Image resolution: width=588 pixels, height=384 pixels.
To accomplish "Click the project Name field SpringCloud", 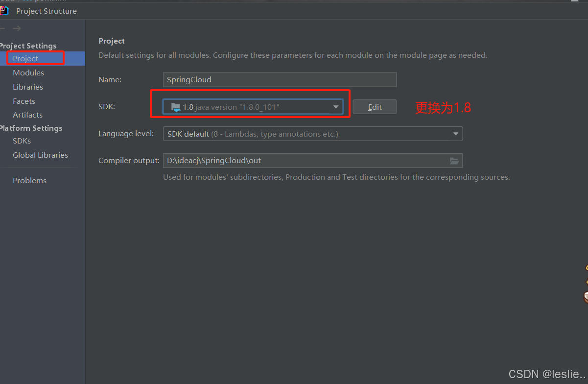I will (x=280, y=79).
